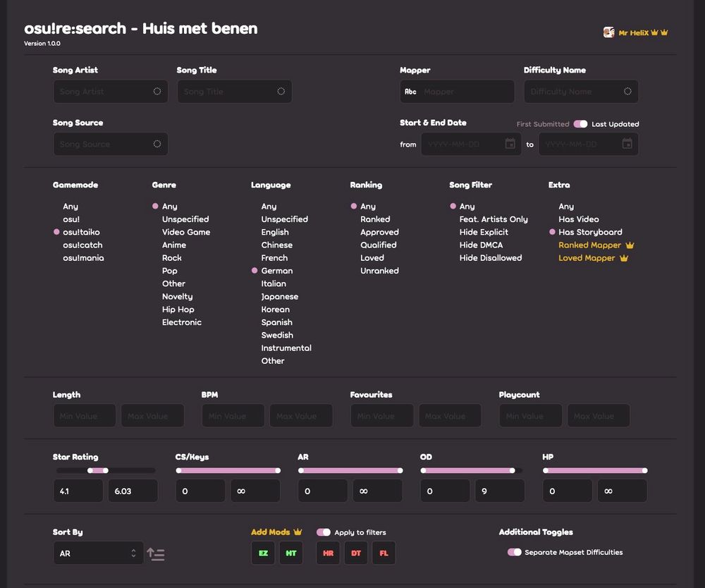The width and height of the screenshot is (705, 588).
Task: Open the calendar for the from date
Action: click(x=510, y=144)
